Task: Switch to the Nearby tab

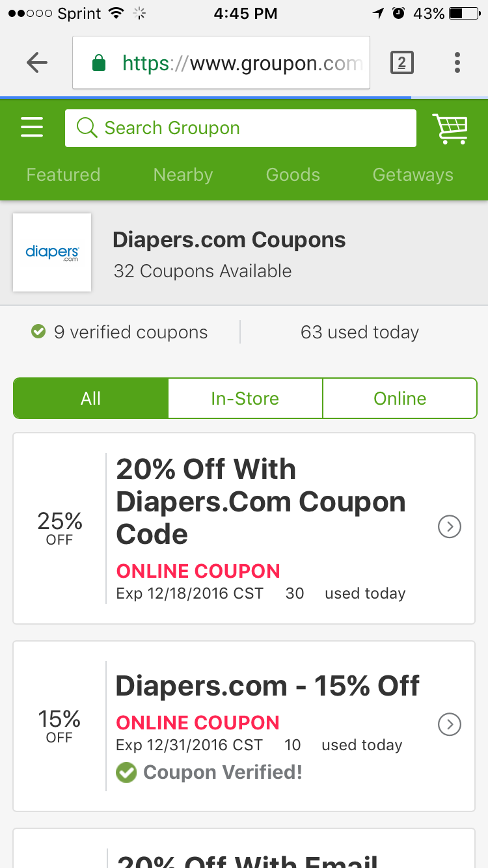Action: 183,174
